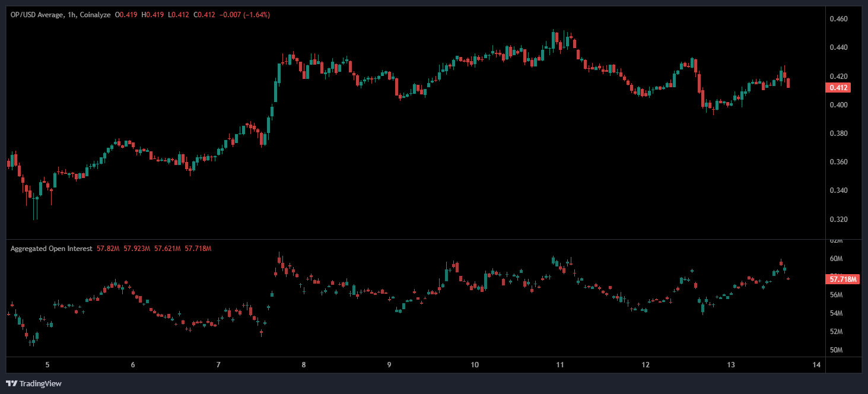Click the 60M level on open interest scale
This screenshot has height=394, width=868.
click(x=836, y=259)
